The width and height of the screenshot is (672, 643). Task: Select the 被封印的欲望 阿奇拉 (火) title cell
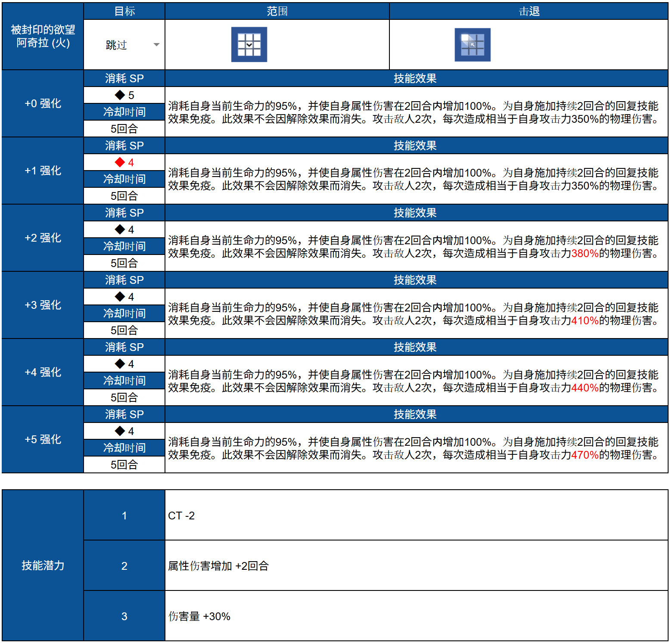(x=43, y=36)
